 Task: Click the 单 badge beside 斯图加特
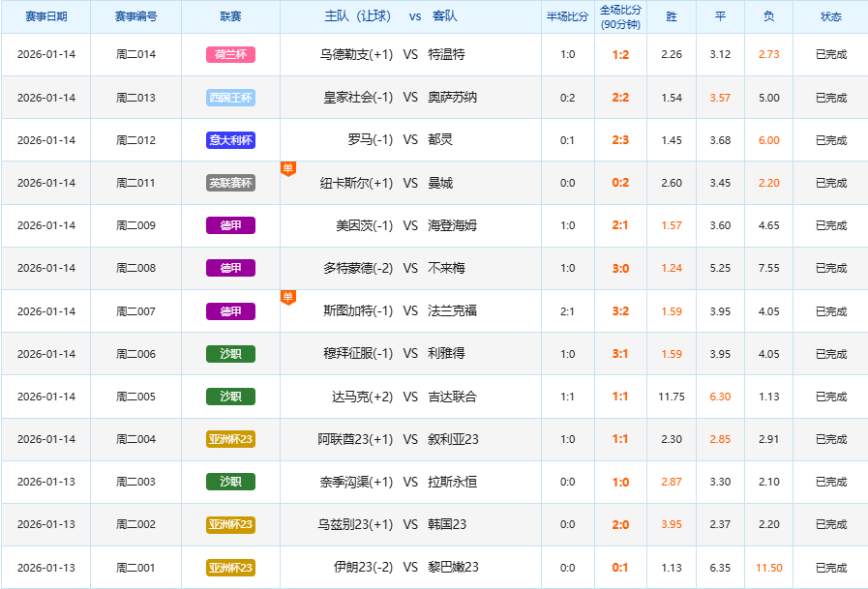[x=287, y=297]
